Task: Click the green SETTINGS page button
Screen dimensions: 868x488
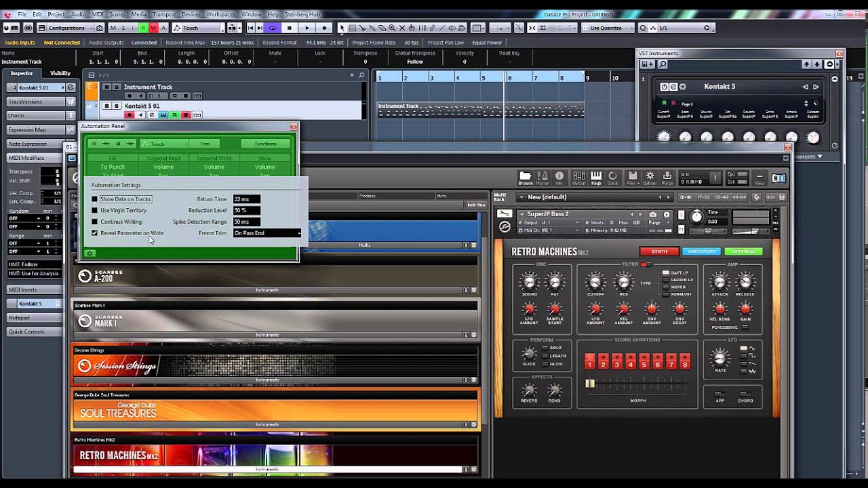Action: tap(743, 251)
